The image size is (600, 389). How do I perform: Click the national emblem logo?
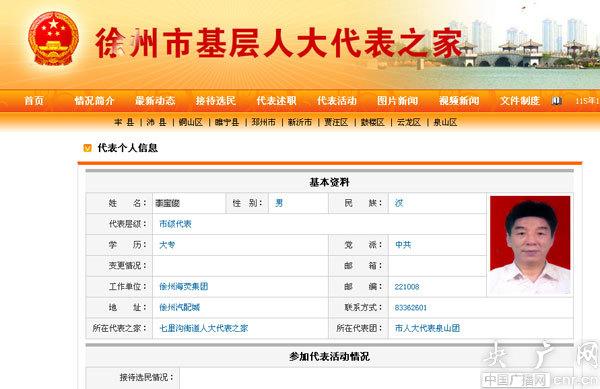pyautogui.click(x=54, y=39)
